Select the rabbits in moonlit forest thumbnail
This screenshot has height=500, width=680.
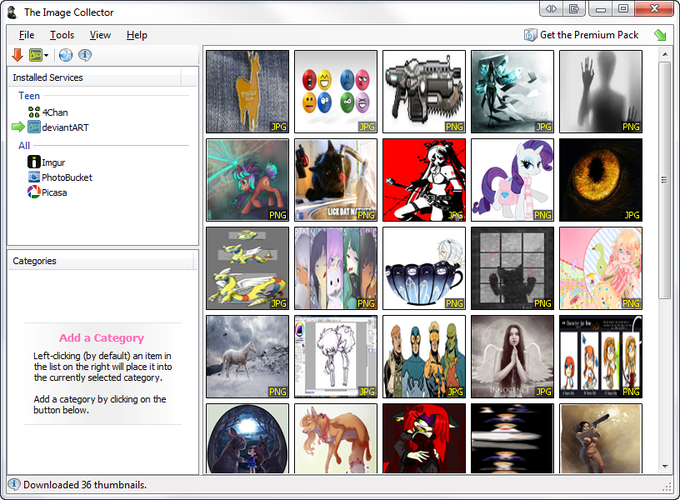[x=247, y=438]
